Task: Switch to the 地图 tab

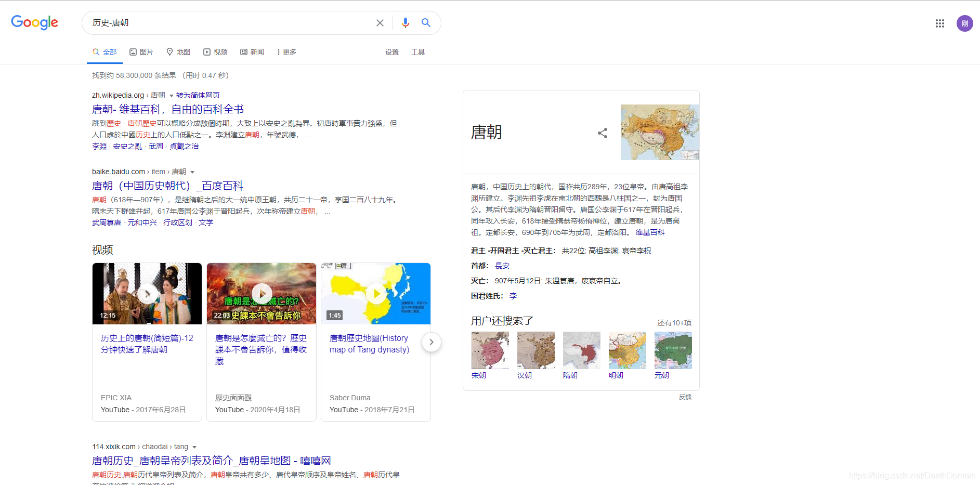Action: pyautogui.click(x=178, y=52)
